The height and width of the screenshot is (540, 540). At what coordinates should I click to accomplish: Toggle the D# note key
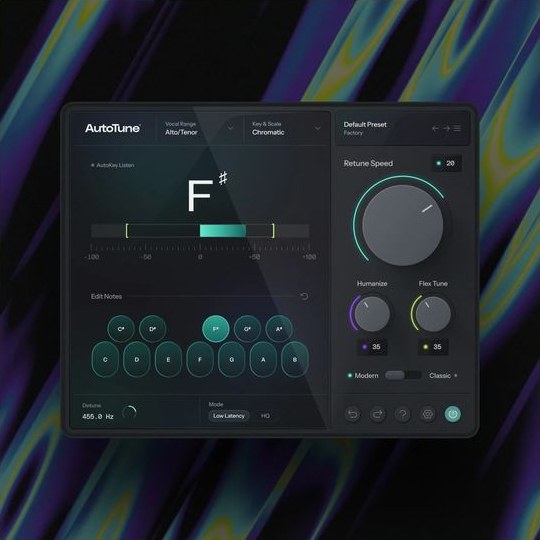point(153,329)
